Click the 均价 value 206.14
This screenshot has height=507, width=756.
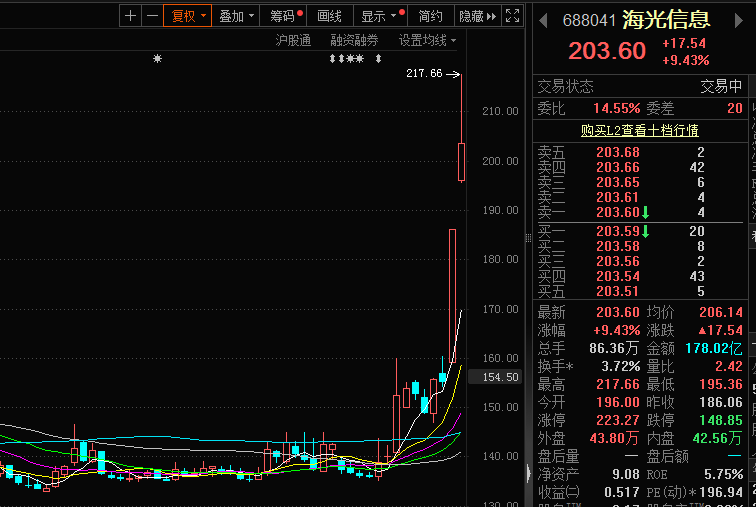[x=721, y=312]
